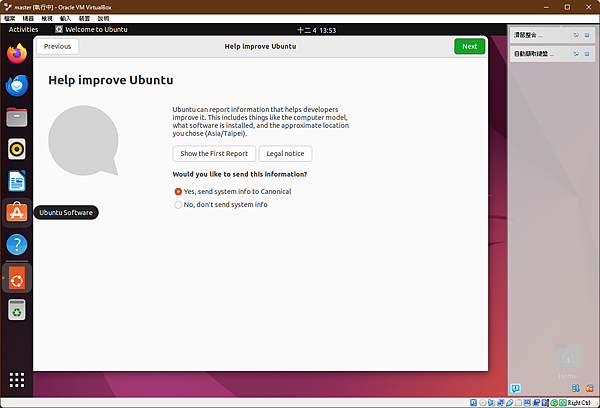Select Yes, send system info to Canonical
The height and width of the screenshot is (408, 600).
[233, 191]
